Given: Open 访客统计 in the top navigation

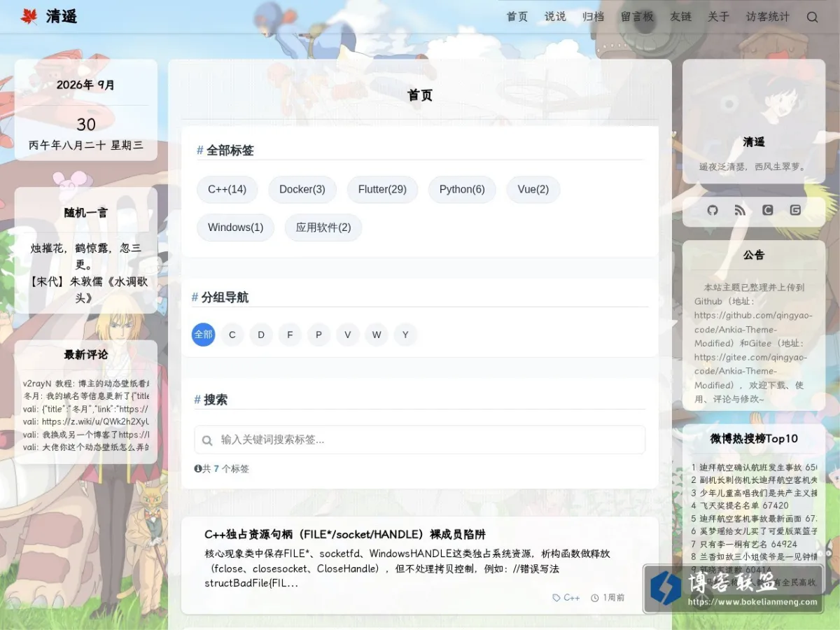Looking at the screenshot, I should point(767,17).
